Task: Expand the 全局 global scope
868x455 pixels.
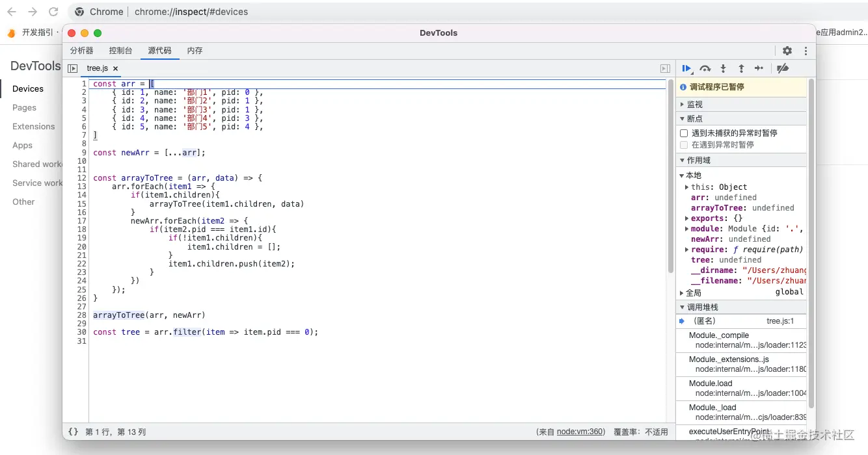Action: [x=682, y=293]
